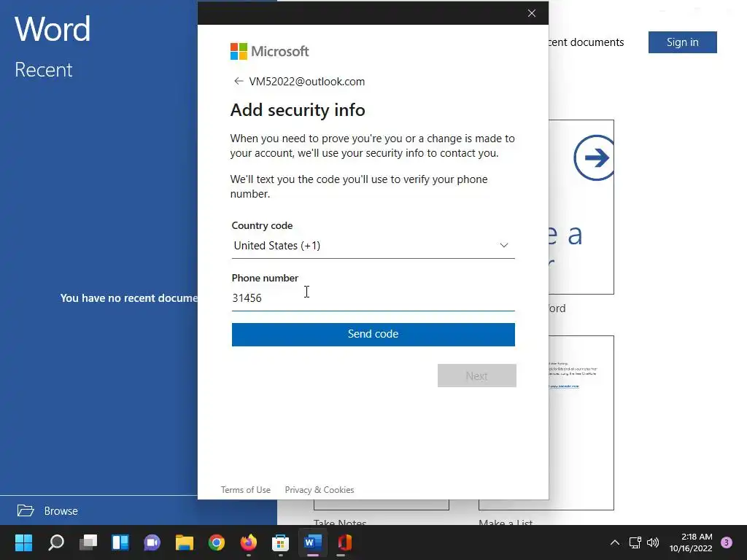This screenshot has width=747, height=560.
Task: Click the "Country code" label
Action: (262, 226)
